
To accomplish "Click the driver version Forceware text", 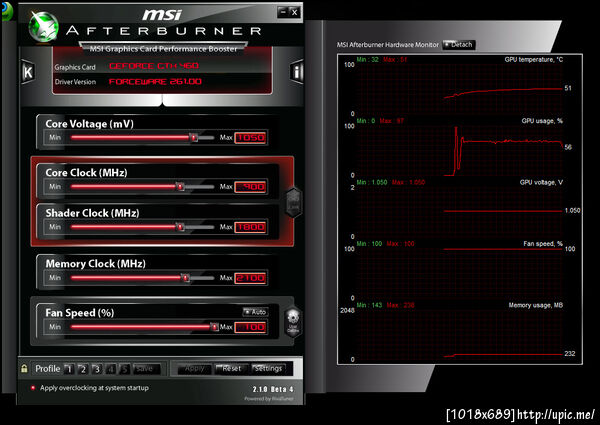I will (x=155, y=81).
